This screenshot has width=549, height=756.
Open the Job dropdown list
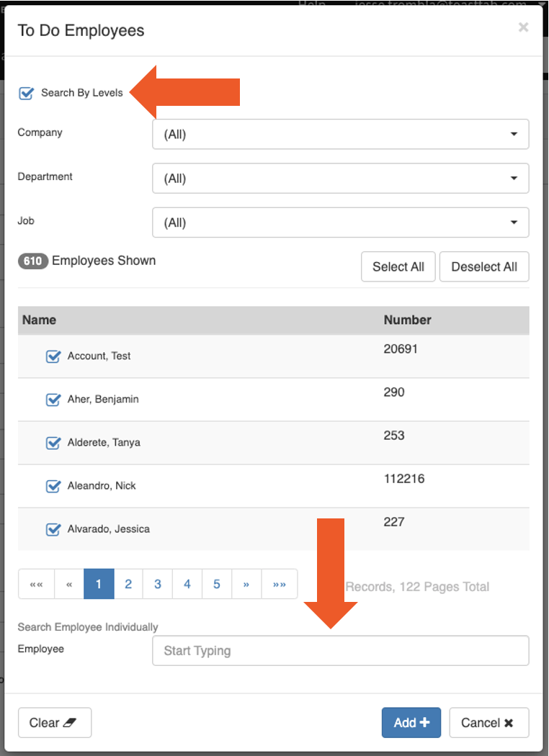click(340, 222)
